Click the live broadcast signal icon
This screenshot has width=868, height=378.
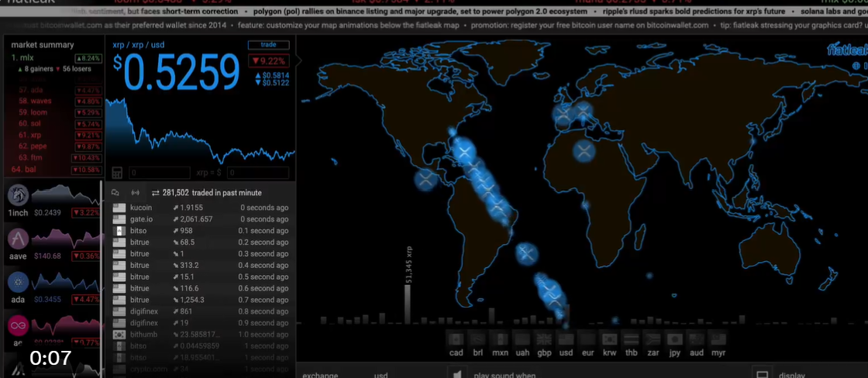tap(135, 193)
